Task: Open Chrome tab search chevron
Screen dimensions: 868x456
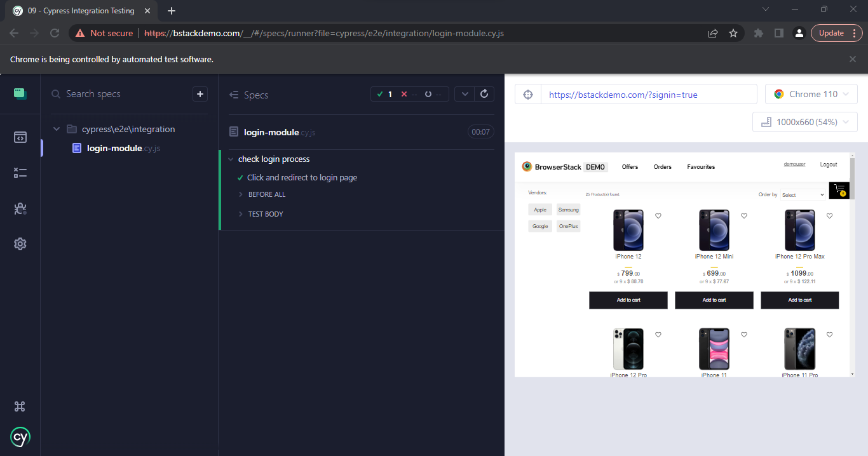Action: point(766,10)
